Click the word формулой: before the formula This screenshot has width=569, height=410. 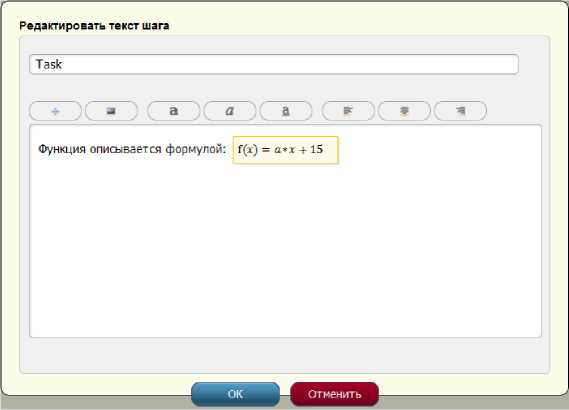click(x=196, y=149)
